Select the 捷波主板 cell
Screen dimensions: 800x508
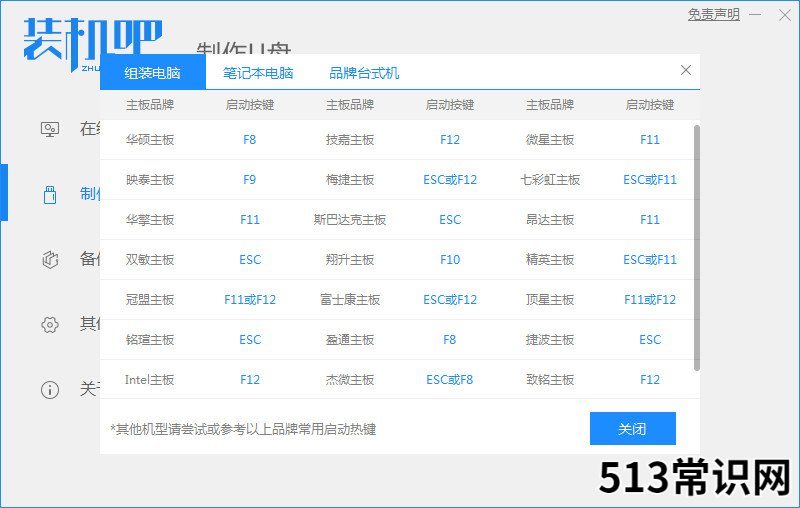pyautogui.click(x=550, y=340)
